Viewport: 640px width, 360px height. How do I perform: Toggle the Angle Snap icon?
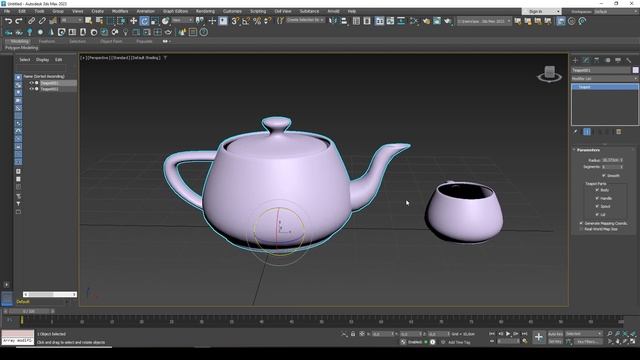pos(246,21)
